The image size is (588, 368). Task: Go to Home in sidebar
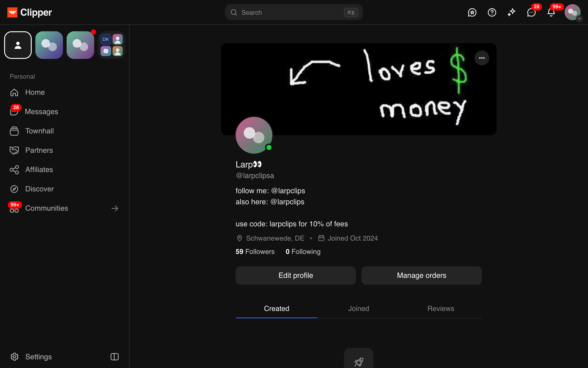tap(64, 92)
